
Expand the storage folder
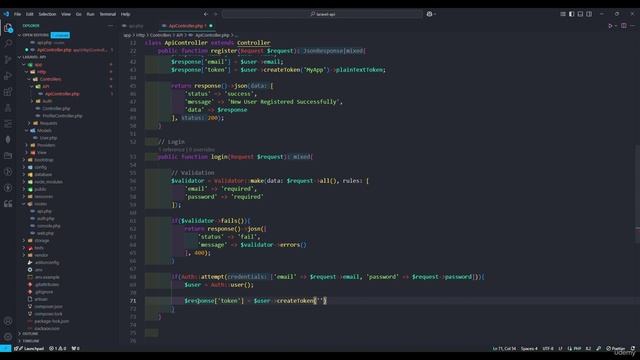(42, 240)
